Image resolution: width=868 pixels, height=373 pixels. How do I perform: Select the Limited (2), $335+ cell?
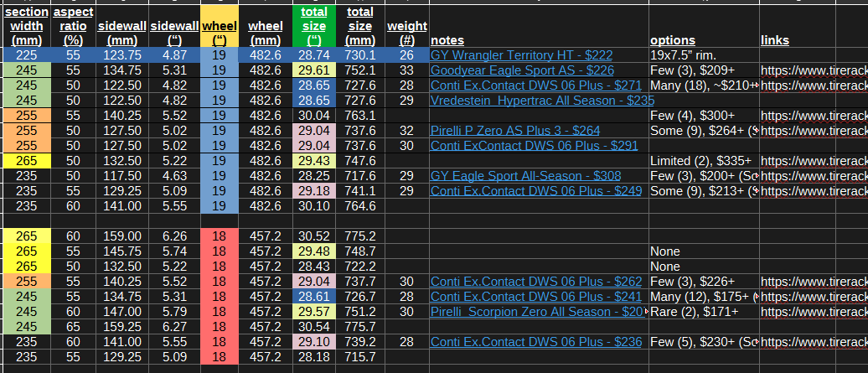[704, 160]
